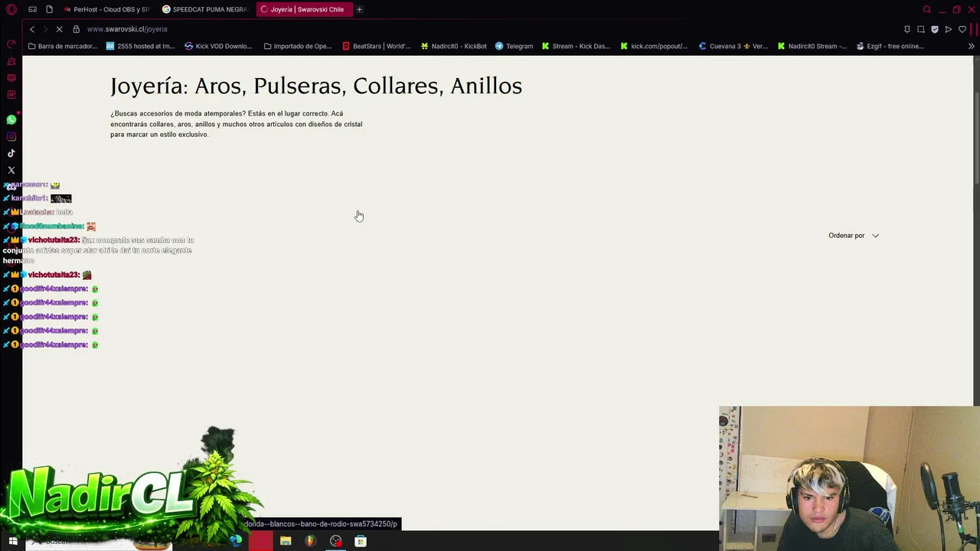Open 2555 hosted at Im... bookmark
This screenshot has height=551, width=980.
point(140,46)
